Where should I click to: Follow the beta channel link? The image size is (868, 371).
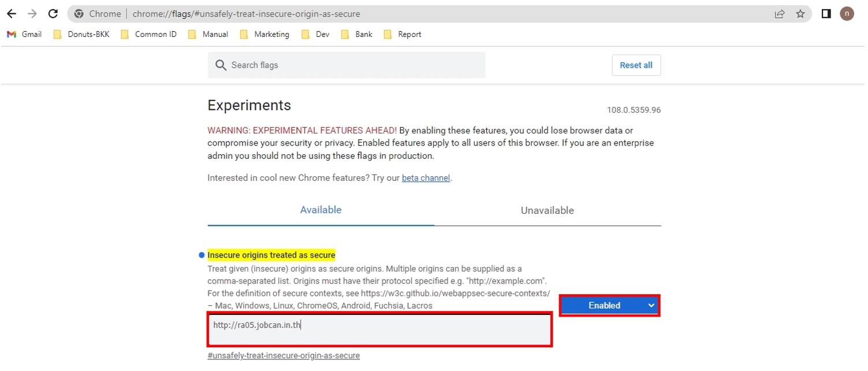(426, 178)
